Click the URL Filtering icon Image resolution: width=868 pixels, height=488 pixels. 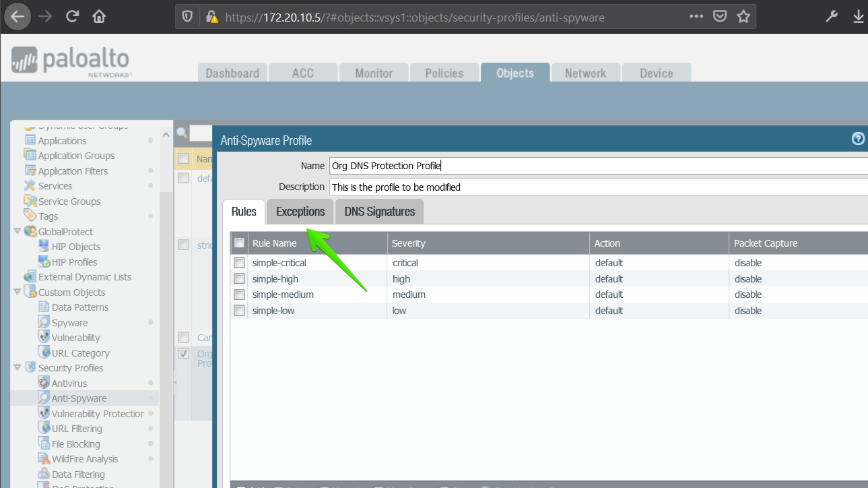[x=44, y=428]
